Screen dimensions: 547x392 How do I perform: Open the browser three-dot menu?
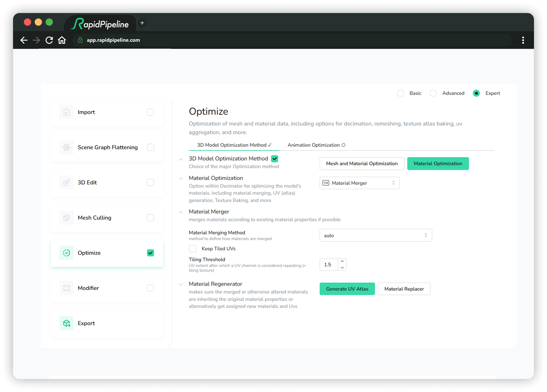[523, 40]
